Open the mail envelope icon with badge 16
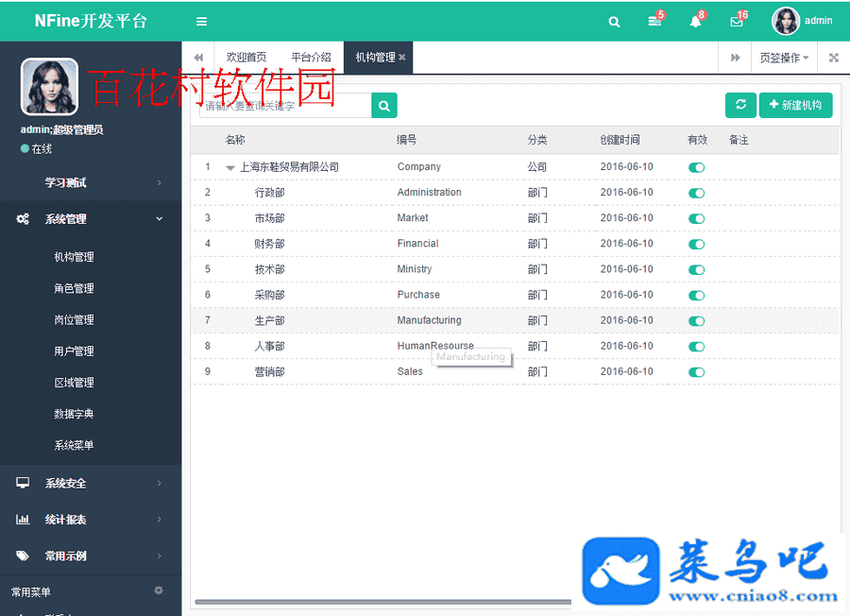 coord(737,21)
